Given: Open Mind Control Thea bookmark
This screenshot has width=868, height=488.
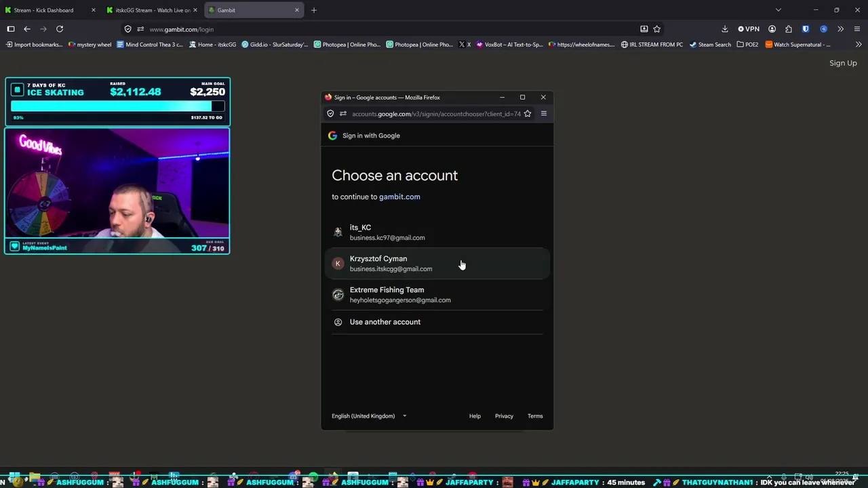Looking at the screenshot, I should [150, 45].
